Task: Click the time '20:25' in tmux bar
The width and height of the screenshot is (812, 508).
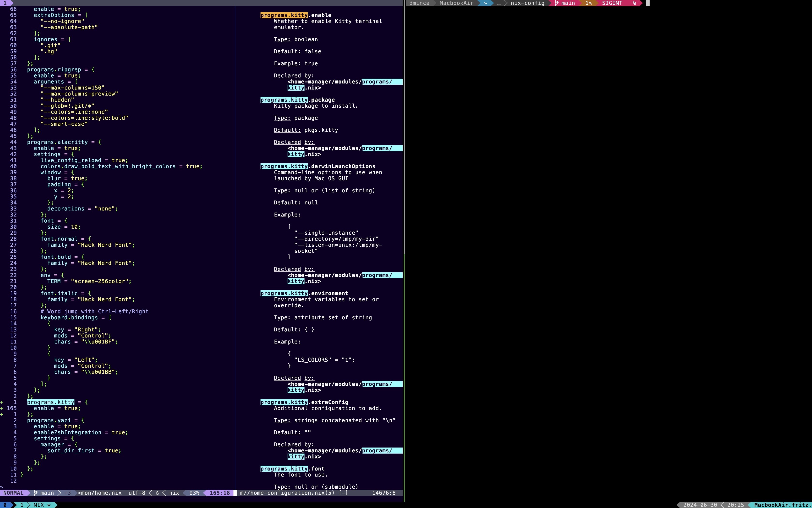Action: (x=735, y=505)
